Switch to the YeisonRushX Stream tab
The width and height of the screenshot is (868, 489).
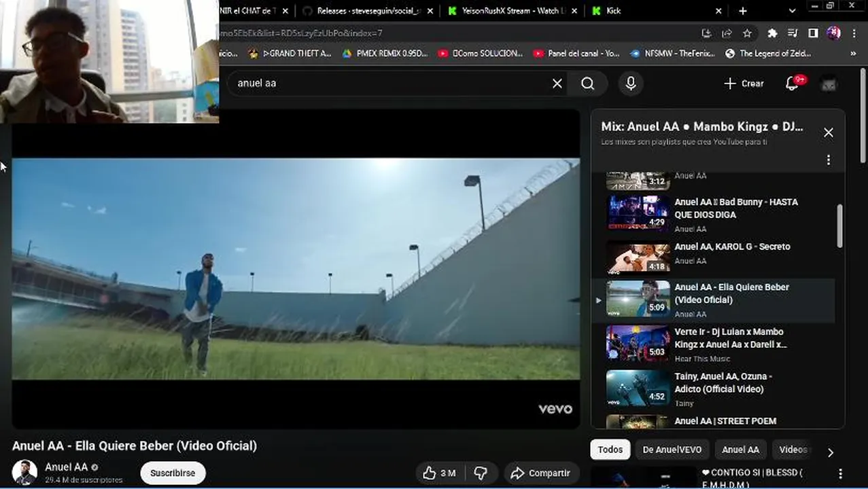click(x=511, y=11)
